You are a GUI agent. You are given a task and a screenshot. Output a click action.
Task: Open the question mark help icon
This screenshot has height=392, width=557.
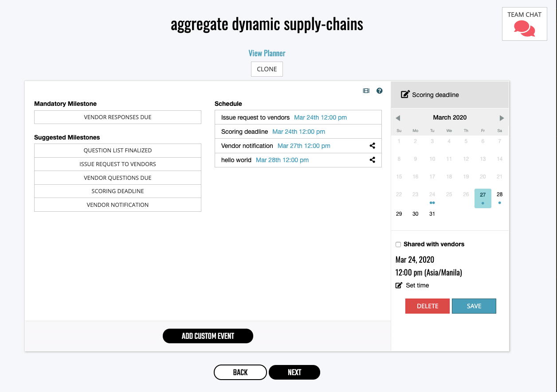379,91
